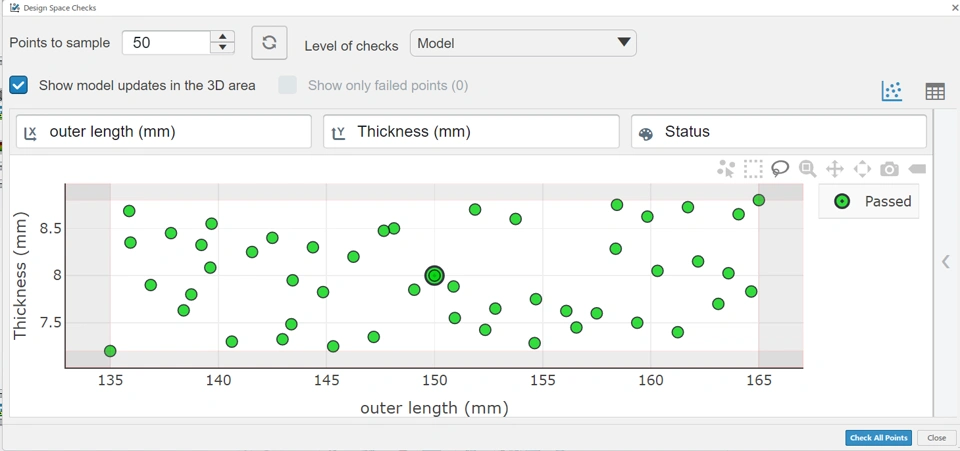Activate the pan tool
Screen dimensions: 960x451
834,169
